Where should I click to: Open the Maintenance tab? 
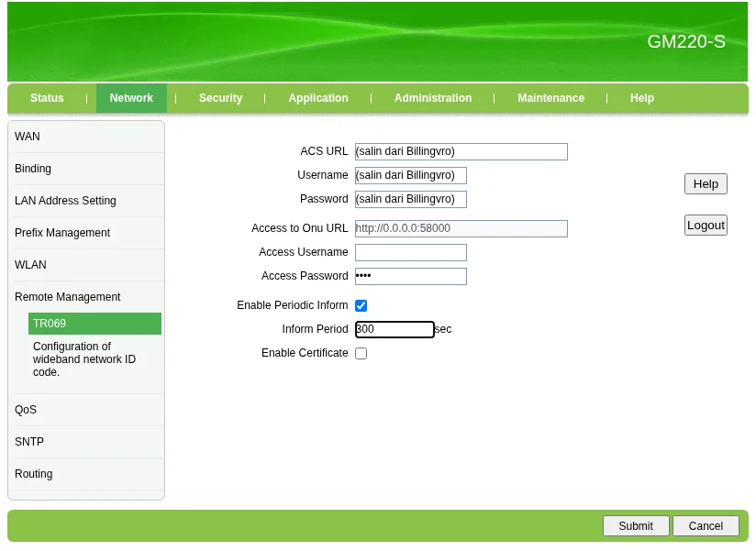(550, 98)
